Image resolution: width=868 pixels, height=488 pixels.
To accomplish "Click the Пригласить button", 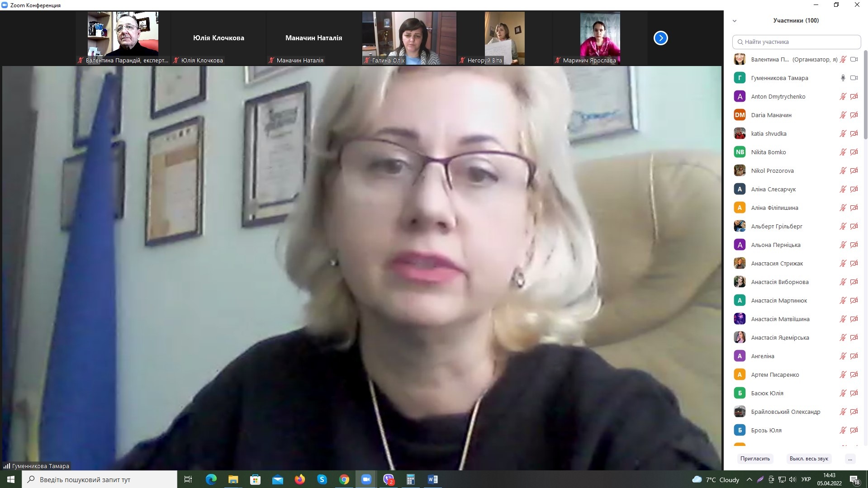I will (755, 459).
